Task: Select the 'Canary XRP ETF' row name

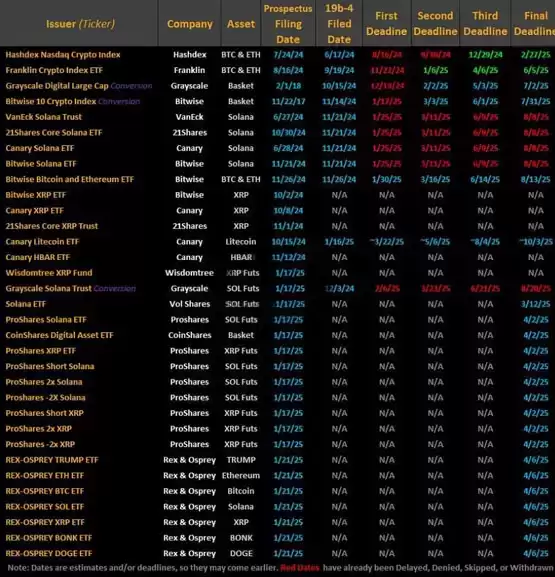Action: (34, 210)
